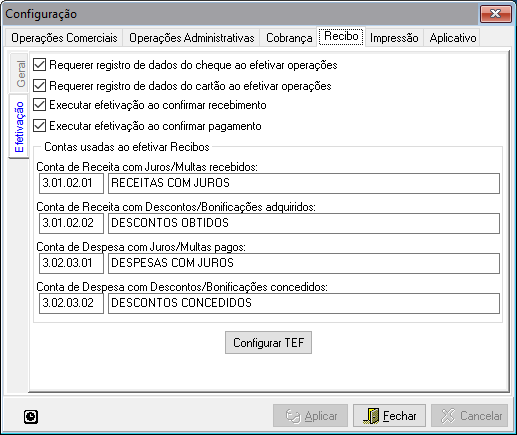The image size is (517, 435).
Task: Click the 3.01.02.01 account code field
Action: click(71, 183)
